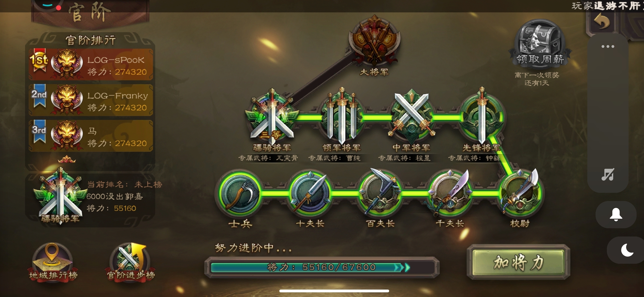
Task: Toggle the music mute icon
Action: tap(608, 175)
